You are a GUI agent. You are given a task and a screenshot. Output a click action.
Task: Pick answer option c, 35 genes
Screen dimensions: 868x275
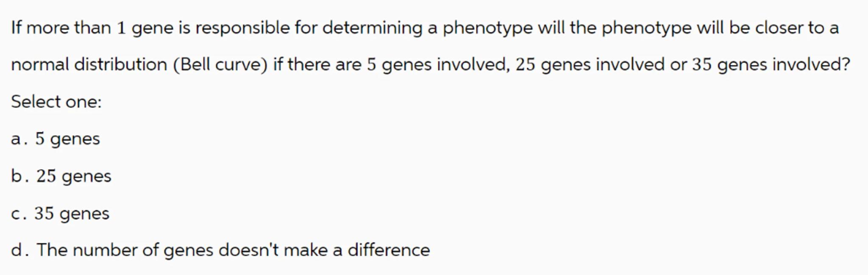(x=72, y=214)
